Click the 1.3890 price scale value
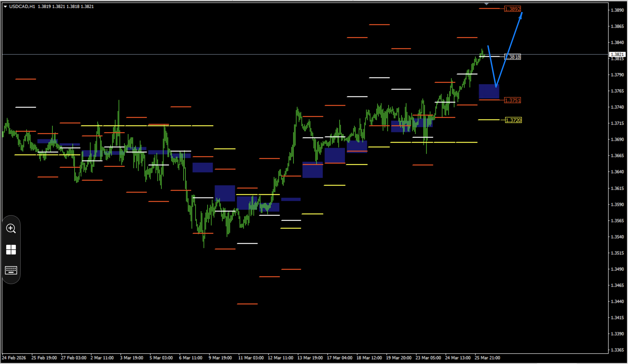 point(617,10)
